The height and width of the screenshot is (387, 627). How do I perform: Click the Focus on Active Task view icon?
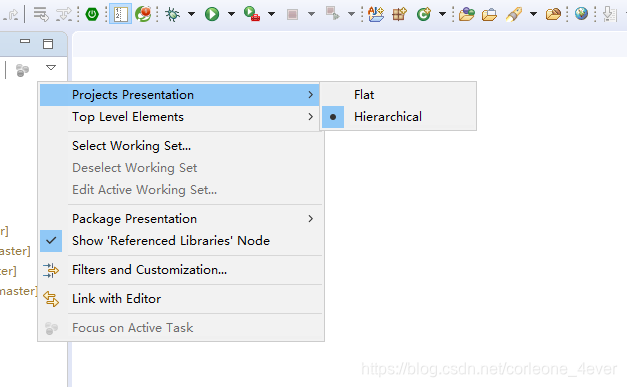(x=22, y=70)
